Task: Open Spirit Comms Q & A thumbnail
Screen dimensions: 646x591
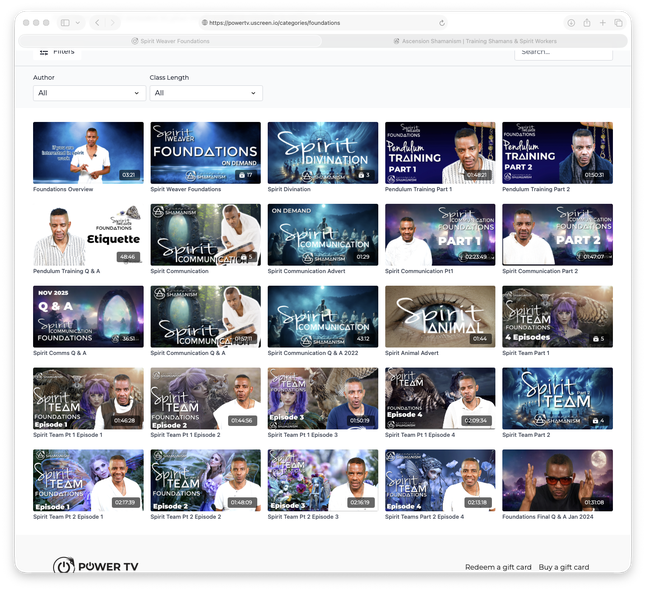Action: click(88, 317)
